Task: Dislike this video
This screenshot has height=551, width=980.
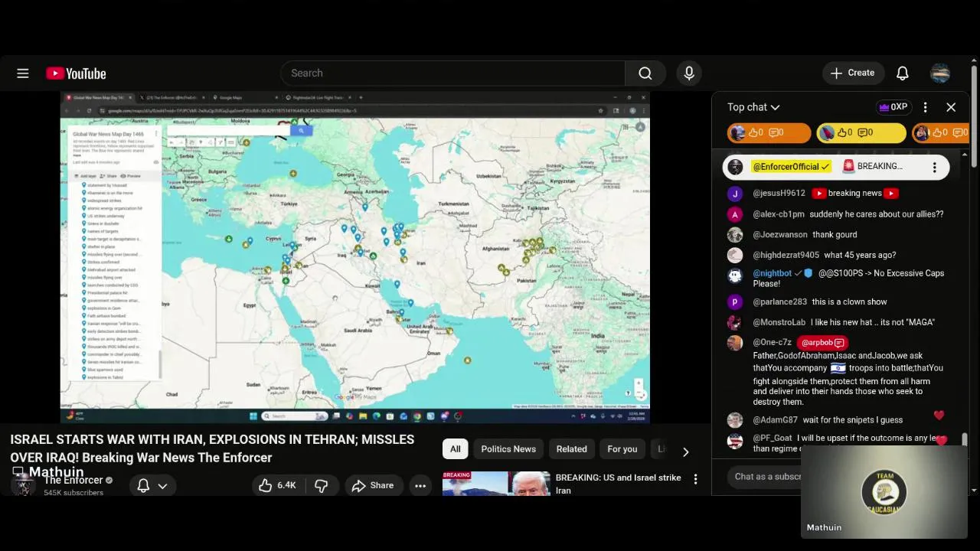Action: tap(322, 485)
